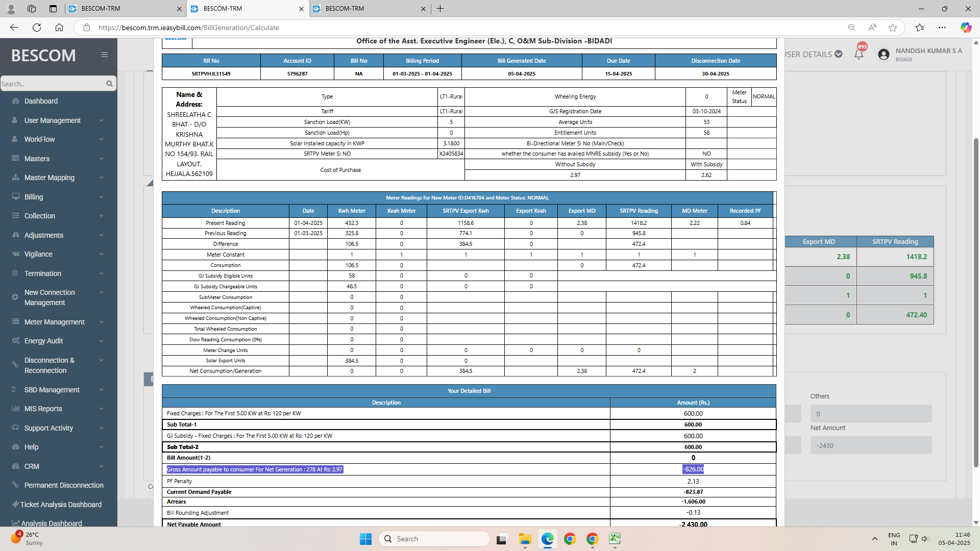This screenshot has width=980, height=551.
Task: Click the sidebar search magnifier icon
Action: 109,84
